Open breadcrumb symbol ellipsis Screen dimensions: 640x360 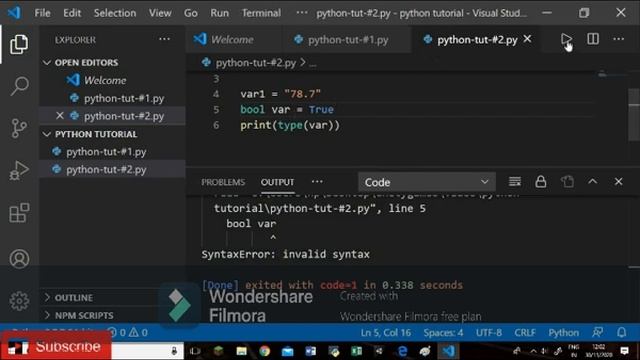(x=313, y=63)
